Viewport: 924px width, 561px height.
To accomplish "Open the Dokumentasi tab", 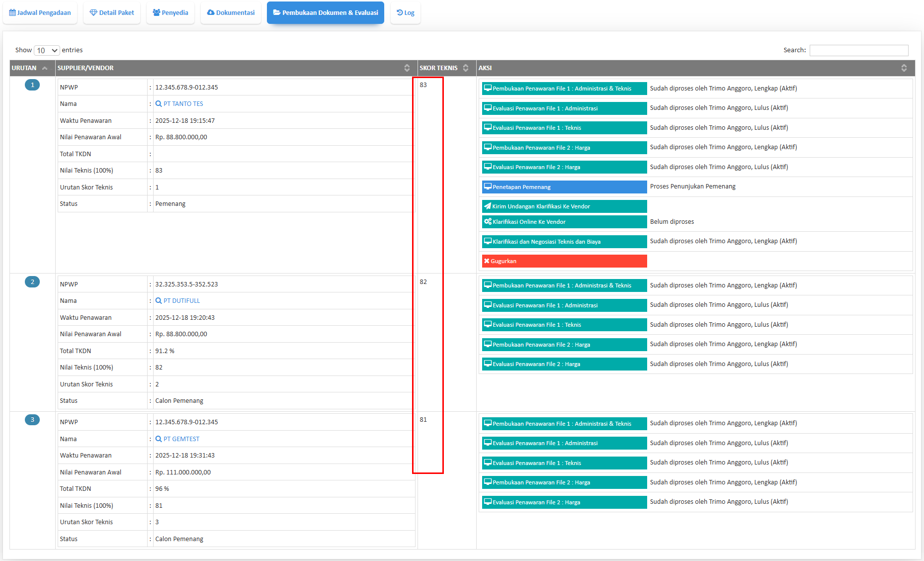I will click(231, 13).
